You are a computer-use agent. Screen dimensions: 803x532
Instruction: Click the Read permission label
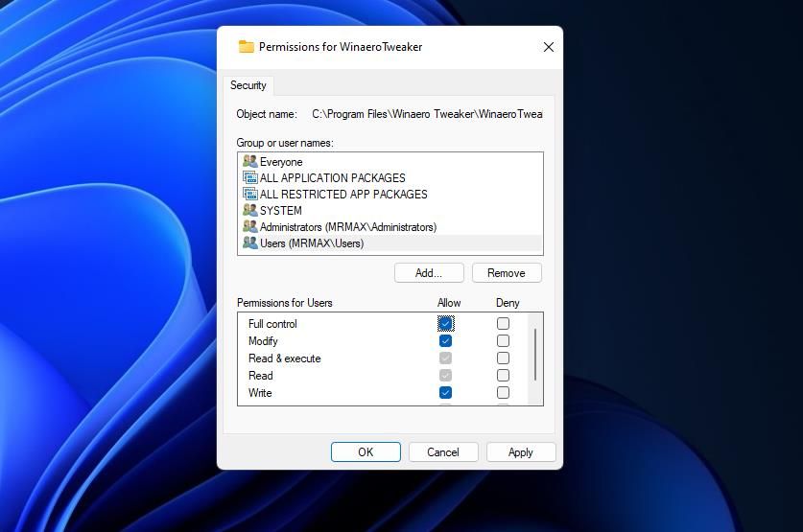[x=260, y=376]
